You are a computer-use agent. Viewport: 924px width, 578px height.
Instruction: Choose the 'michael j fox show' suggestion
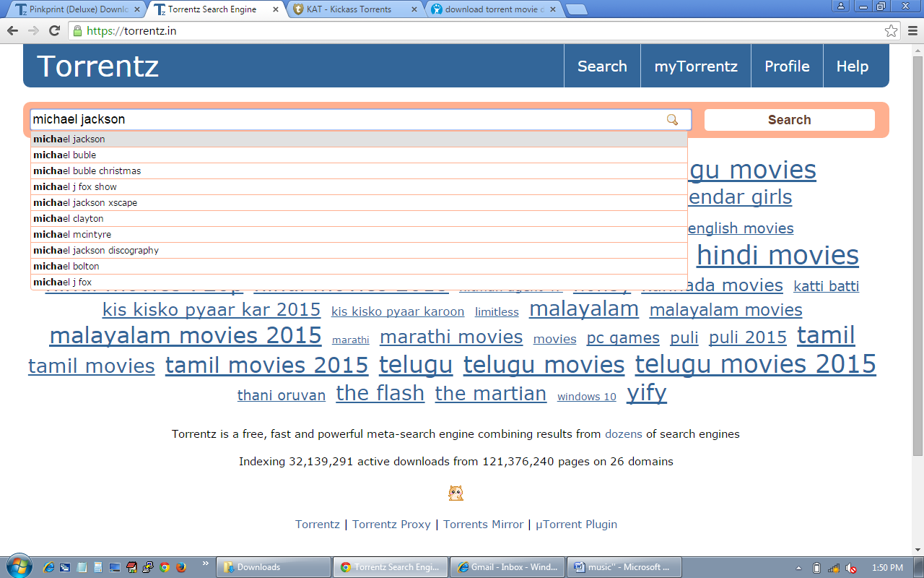point(359,186)
